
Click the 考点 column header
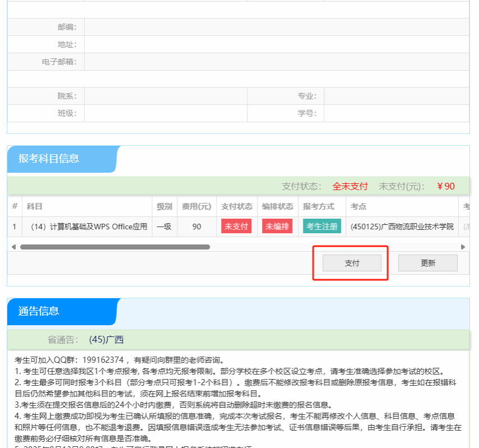[x=358, y=206]
